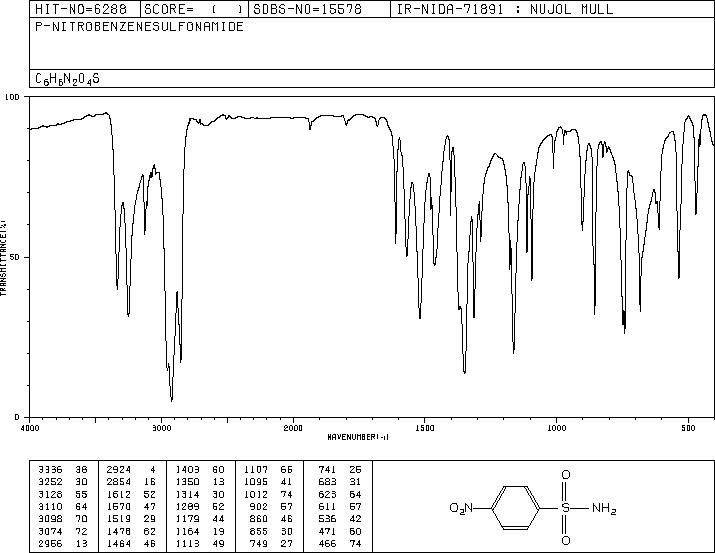Image resolution: width=715 pixels, height=553 pixels.
Task: Select the 3074 peak table entry
Action: click(x=62, y=531)
